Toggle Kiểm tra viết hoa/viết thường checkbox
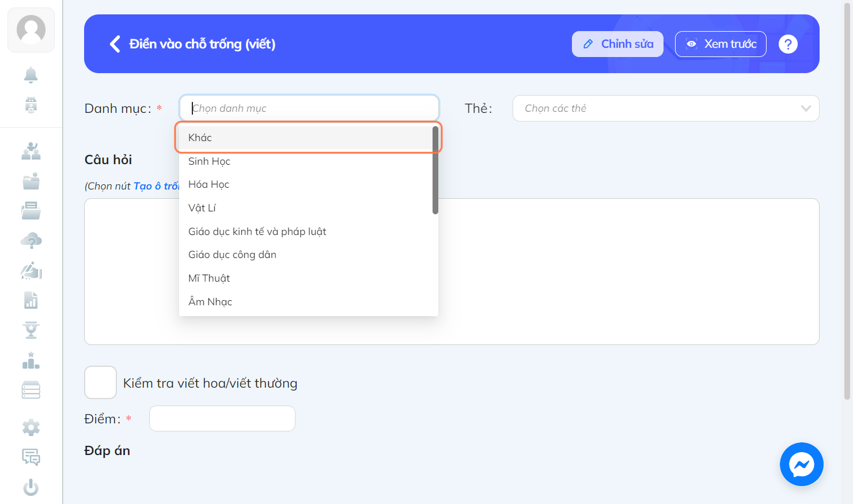 [x=101, y=382]
